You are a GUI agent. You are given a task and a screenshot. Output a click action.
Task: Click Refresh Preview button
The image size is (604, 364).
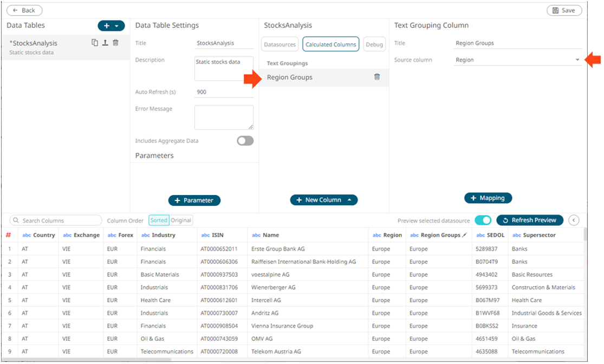point(529,220)
